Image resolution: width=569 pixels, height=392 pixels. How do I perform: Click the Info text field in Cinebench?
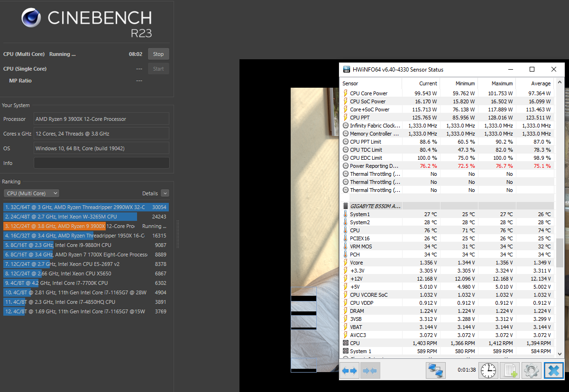click(101, 163)
